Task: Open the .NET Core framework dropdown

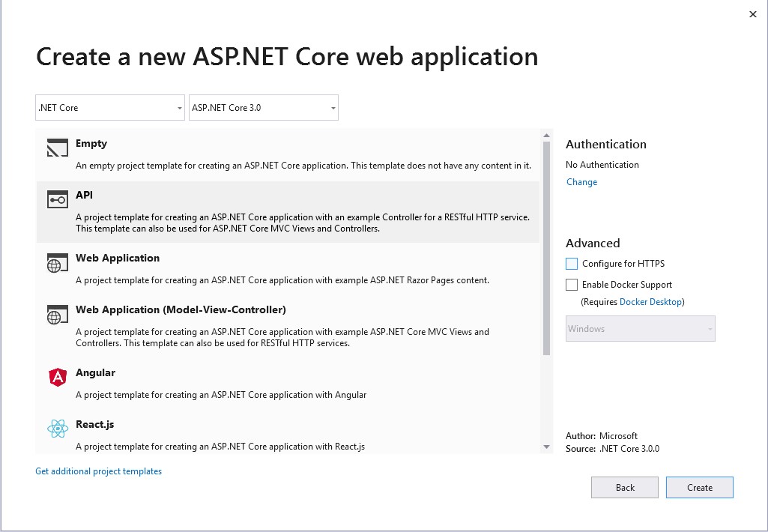Action: 109,108
